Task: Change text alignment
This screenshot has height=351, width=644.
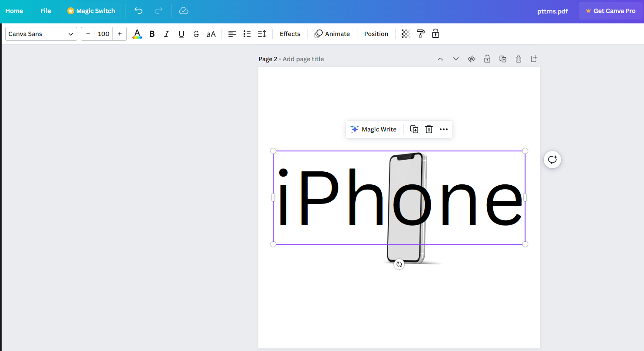Action: tap(232, 34)
